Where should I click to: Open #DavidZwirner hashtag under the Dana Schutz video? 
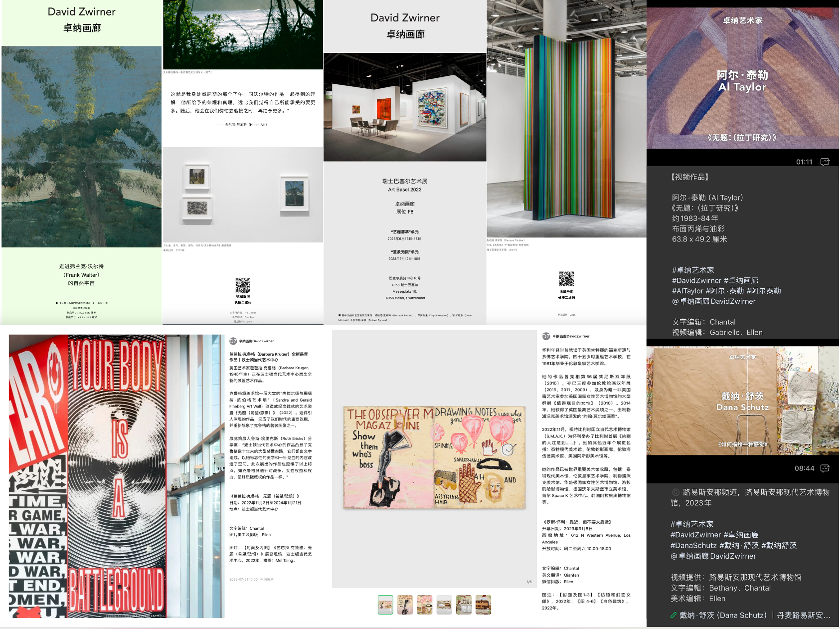point(696,535)
